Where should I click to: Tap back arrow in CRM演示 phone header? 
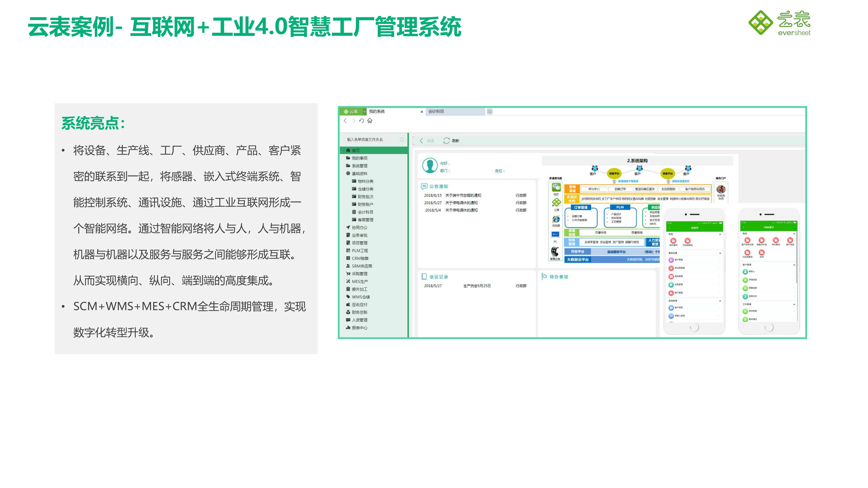pyautogui.click(x=743, y=227)
